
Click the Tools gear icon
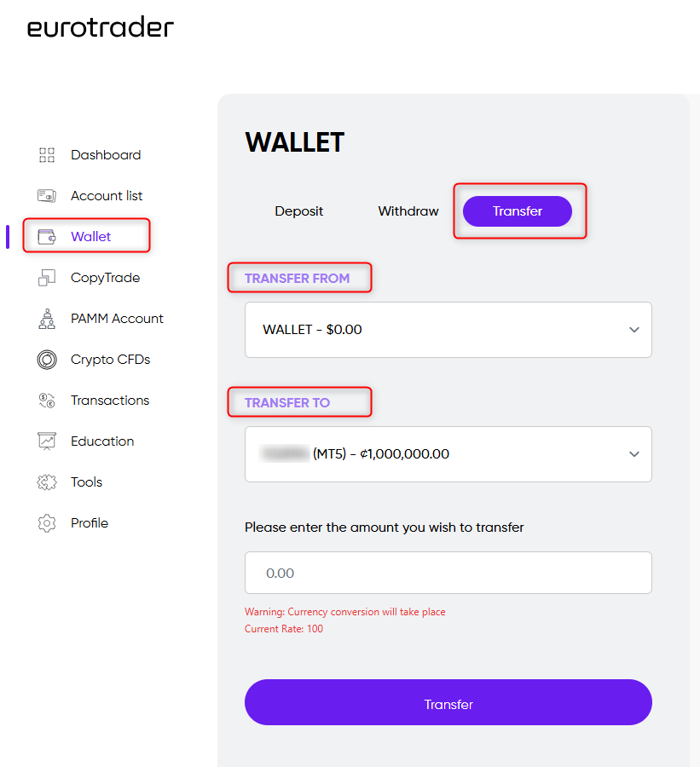[x=47, y=482]
